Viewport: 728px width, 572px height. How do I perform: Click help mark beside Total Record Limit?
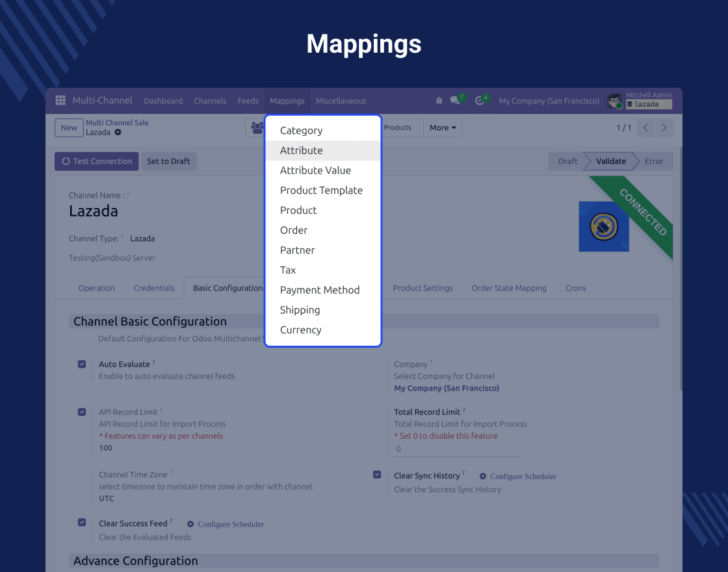coord(464,410)
